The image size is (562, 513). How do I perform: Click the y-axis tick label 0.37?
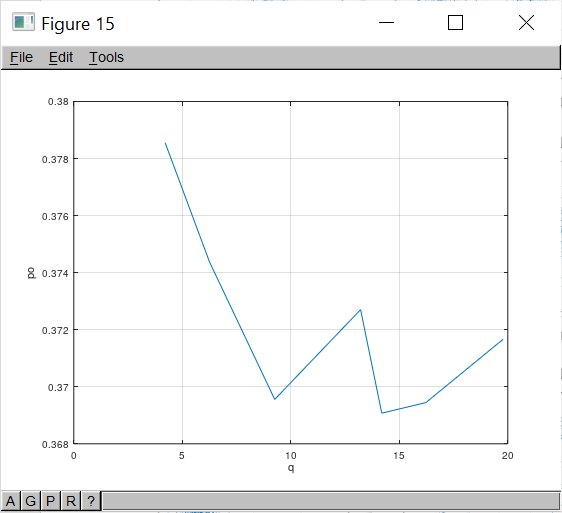click(x=58, y=388)
